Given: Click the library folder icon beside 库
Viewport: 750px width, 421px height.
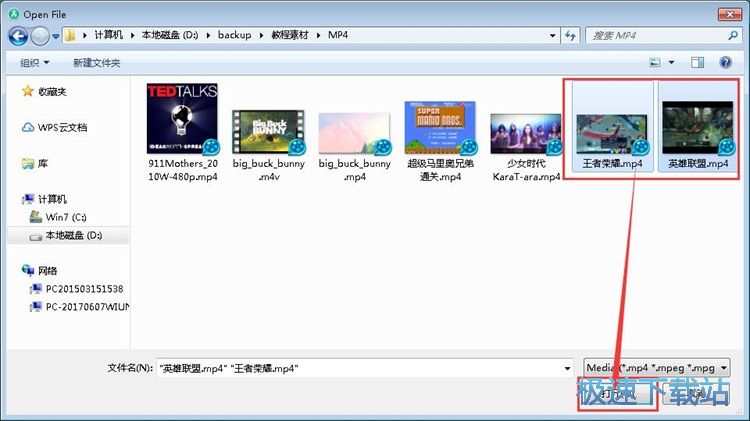Looking at the screenshot, I should point(28,164).
